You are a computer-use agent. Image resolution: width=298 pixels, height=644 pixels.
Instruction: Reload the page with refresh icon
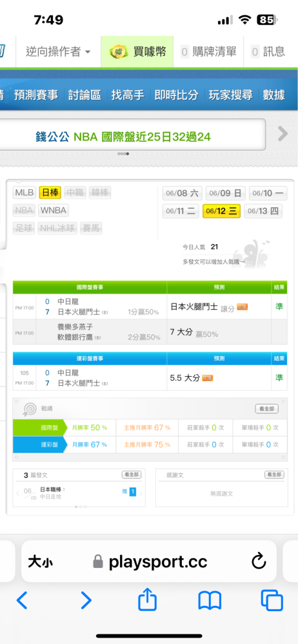(x=259, y=562)
